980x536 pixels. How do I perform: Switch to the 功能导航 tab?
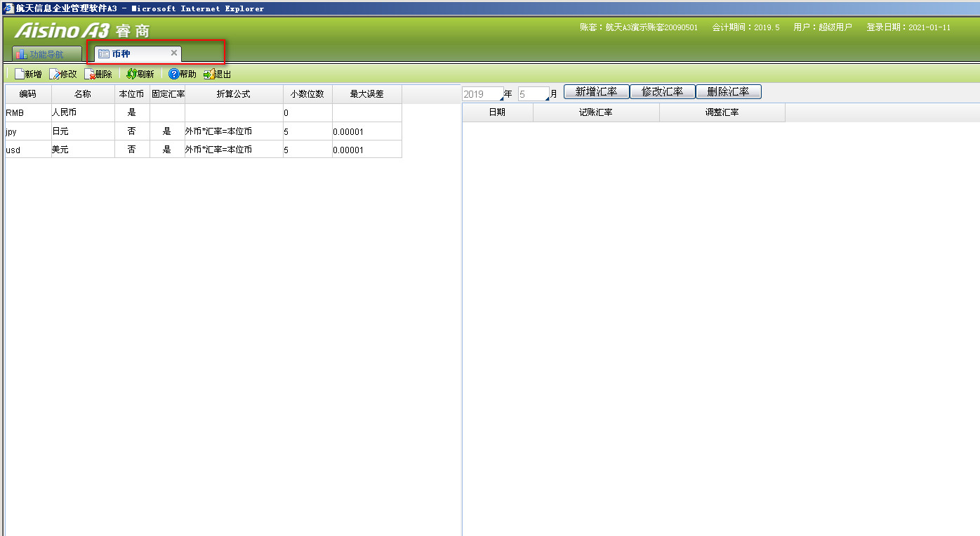pos(46,54)
